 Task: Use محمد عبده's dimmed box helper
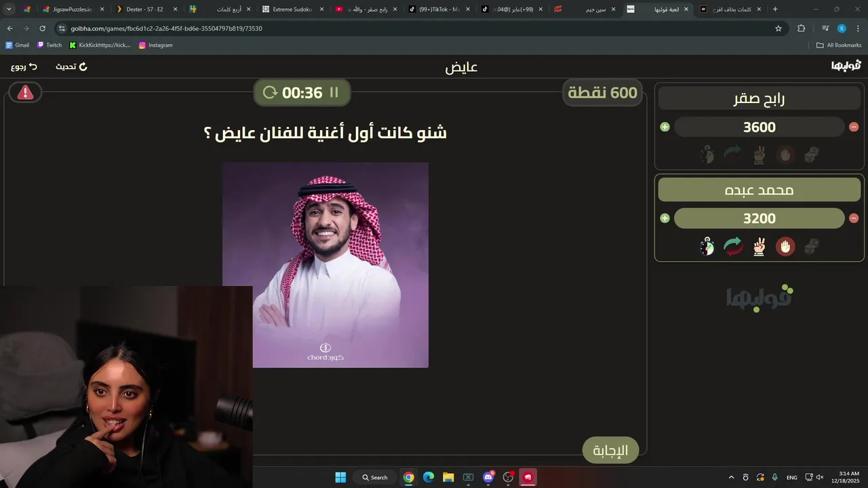point(811,246)
